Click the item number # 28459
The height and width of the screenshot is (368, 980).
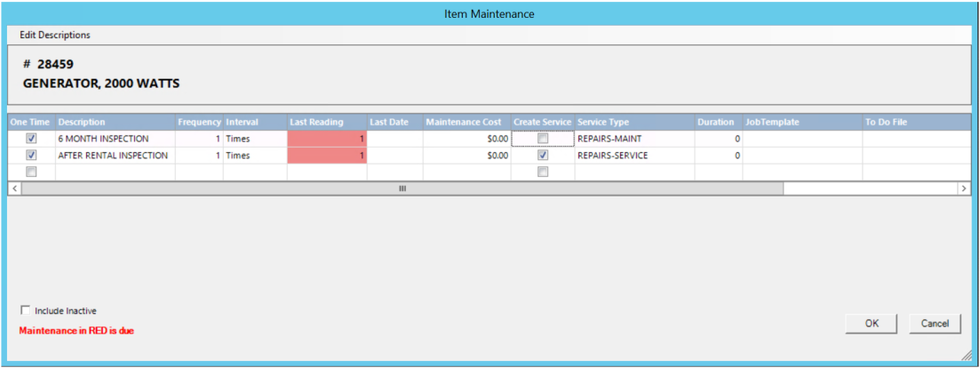[x=49, y=64]
